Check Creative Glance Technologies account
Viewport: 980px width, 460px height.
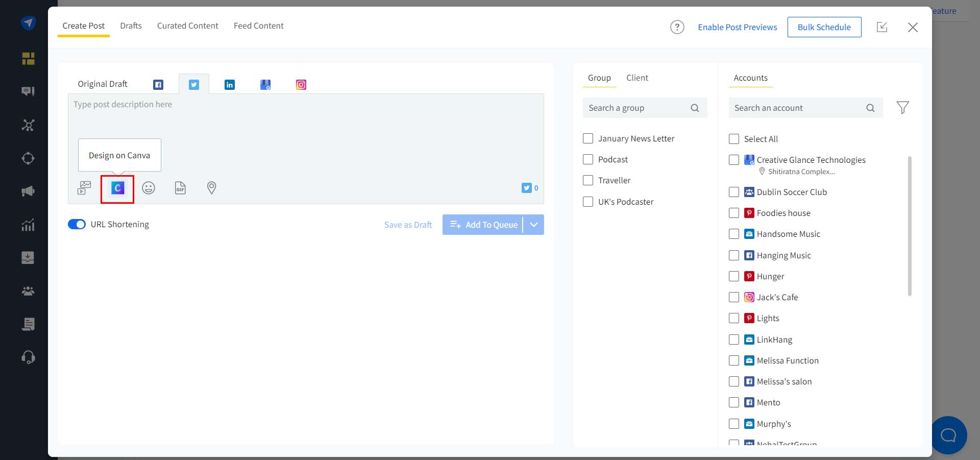[x=734, y=160]
